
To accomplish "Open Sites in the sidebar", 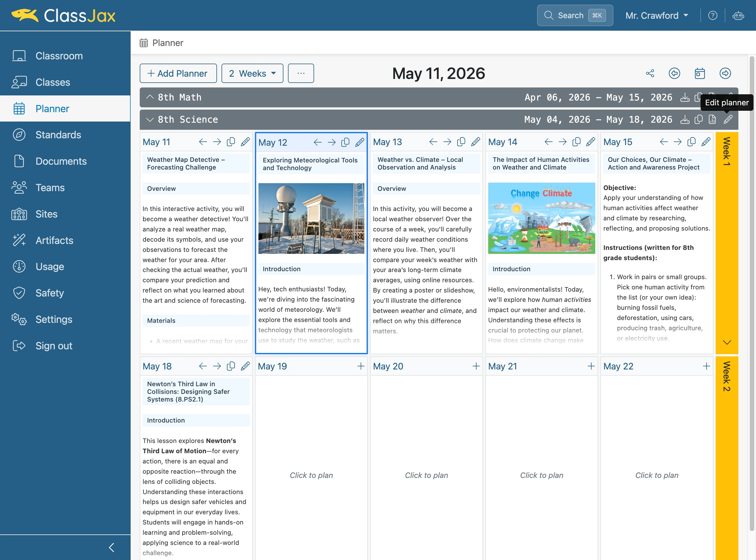I will click(x=65, y=214).
